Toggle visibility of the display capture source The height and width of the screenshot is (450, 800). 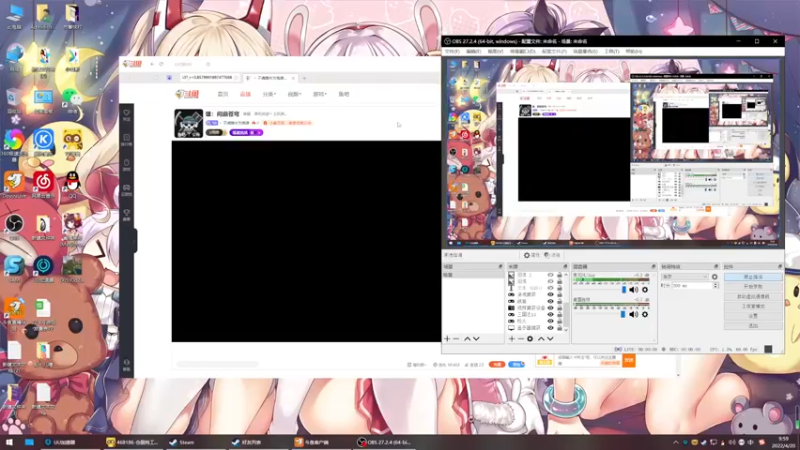(550, 328)
